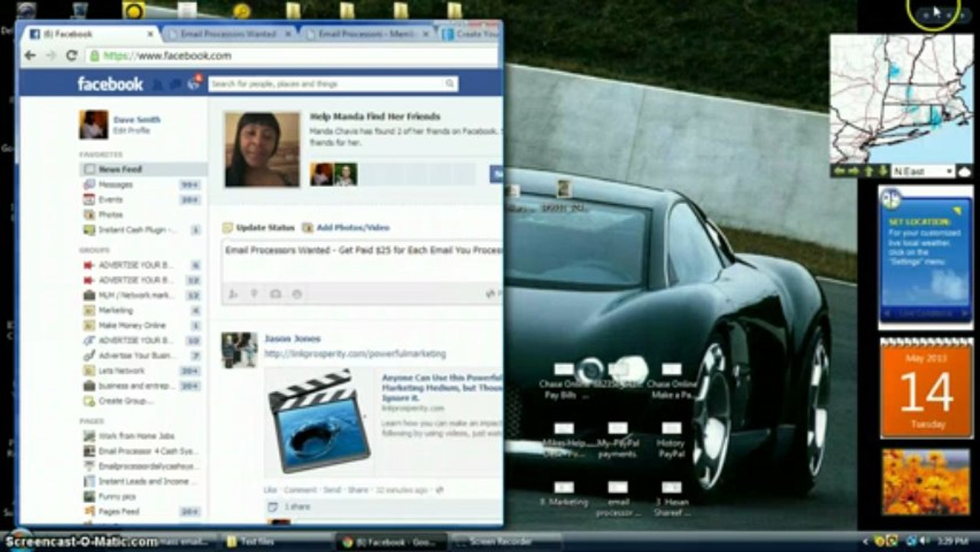Click the search magnifier in Facebook search box
980x552 pixels.
pyautogui.click(x=450, y=84)
